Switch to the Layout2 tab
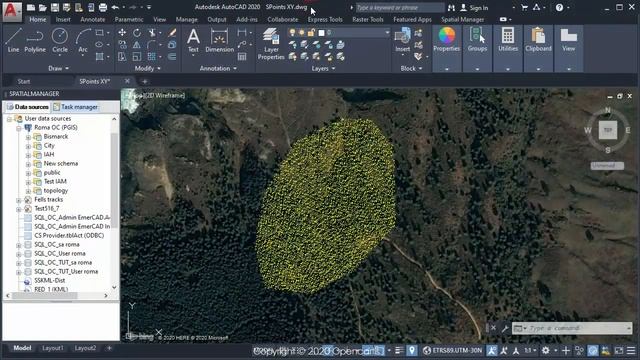This screenshot has width=640, height=360. pos(85,348)
